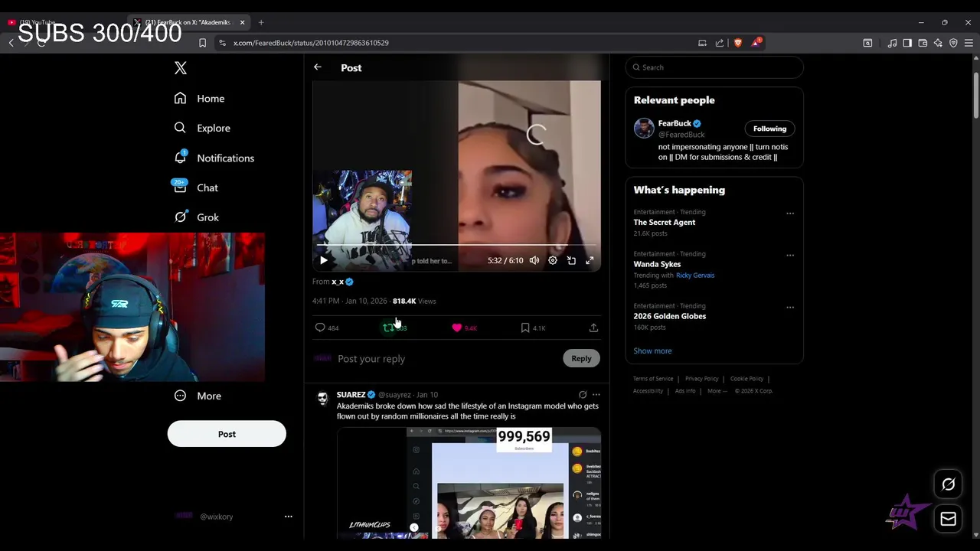Screen dimensions: 980x551
Task: Click the bookmark icon in address bar
Action: pyautogui.click(x=202, y=43)
